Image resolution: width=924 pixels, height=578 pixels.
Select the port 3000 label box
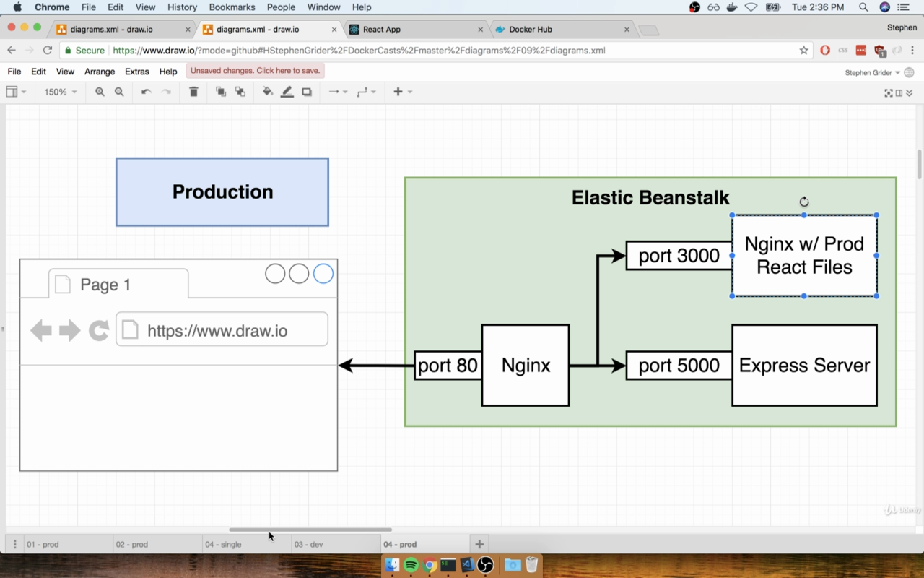[679, 256]
